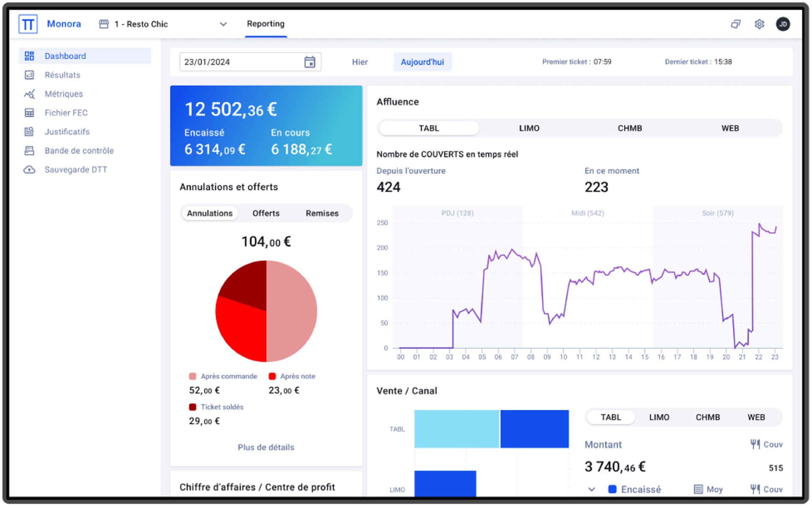Click the JD user avatar
Viewport: 812px width, 508px height.
tap(783, 24)
